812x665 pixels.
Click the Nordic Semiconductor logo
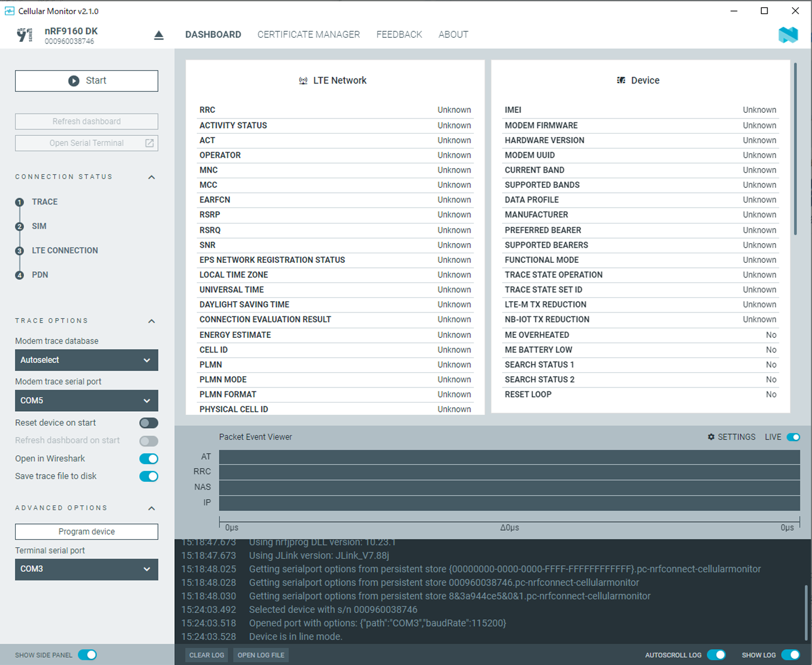(788, 35)
